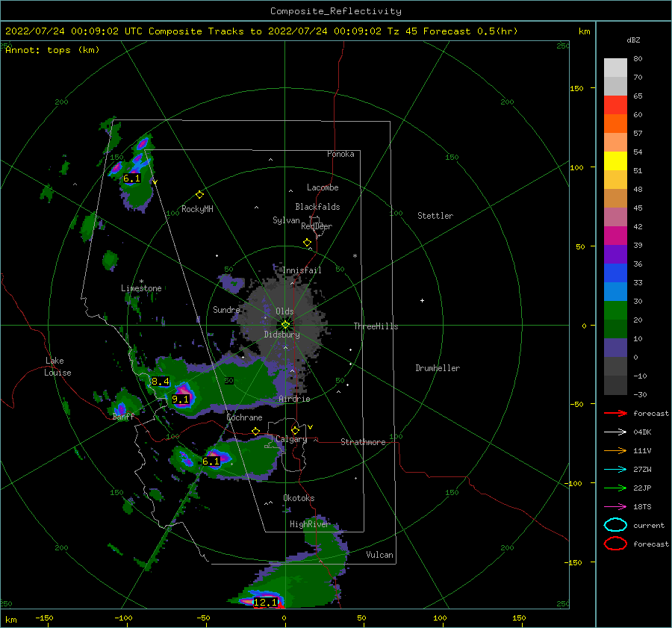
Task: Click the Lacombe city label
Action: (x=323, y=187)
